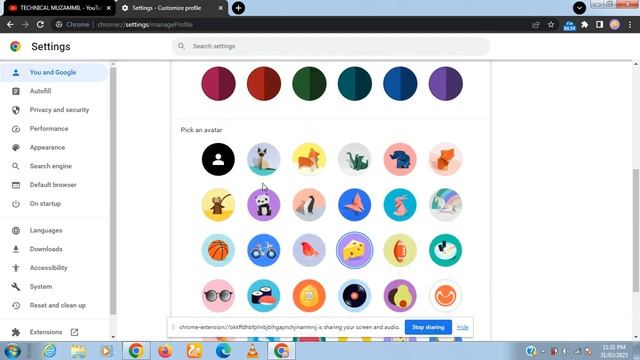The height and width of the screenshot is (360, 640).
Task: Choose the orange tamagotchi avatar
Action: coord(309,296)
